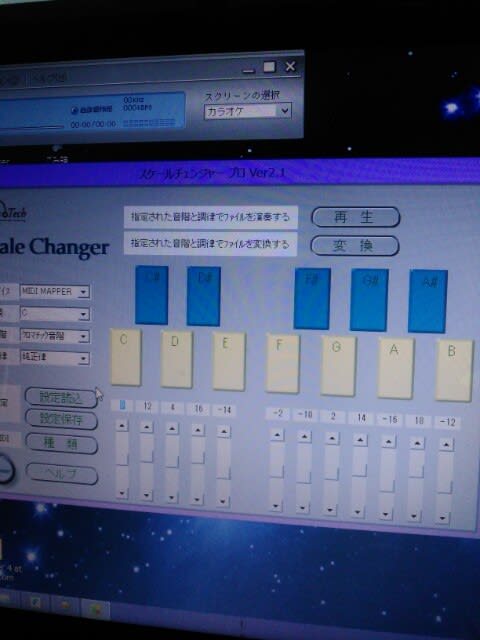
Task: Click the 再生 play button
Action: coord(356,217)
